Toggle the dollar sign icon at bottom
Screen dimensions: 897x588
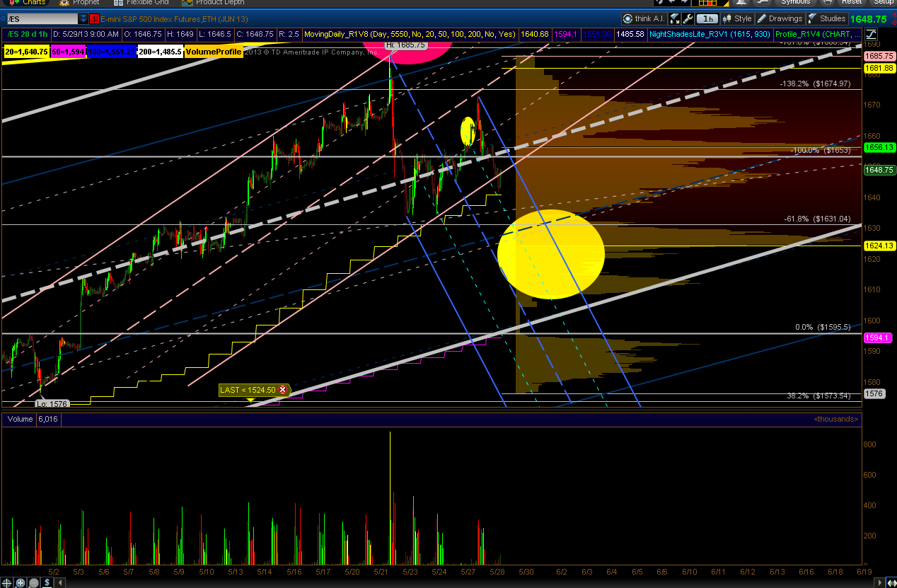[x=47, y=583]
